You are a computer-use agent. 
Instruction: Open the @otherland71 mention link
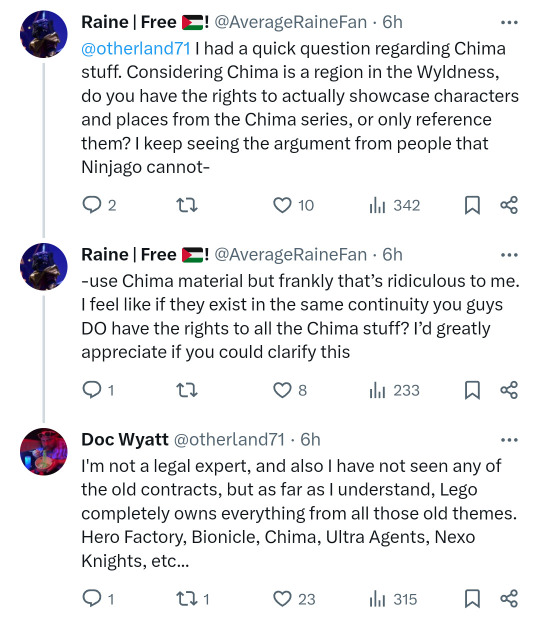tap(136, 49)
